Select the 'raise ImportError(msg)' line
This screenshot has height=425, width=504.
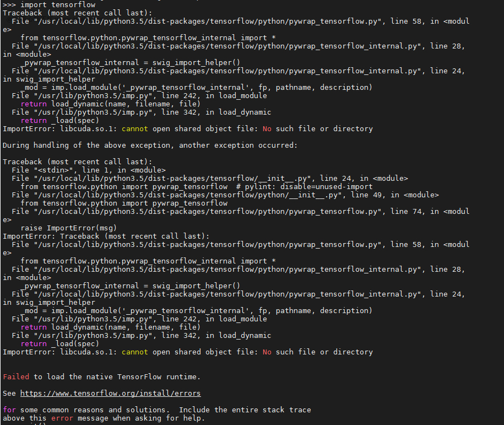pyautogui.click(x=68, y=228)
